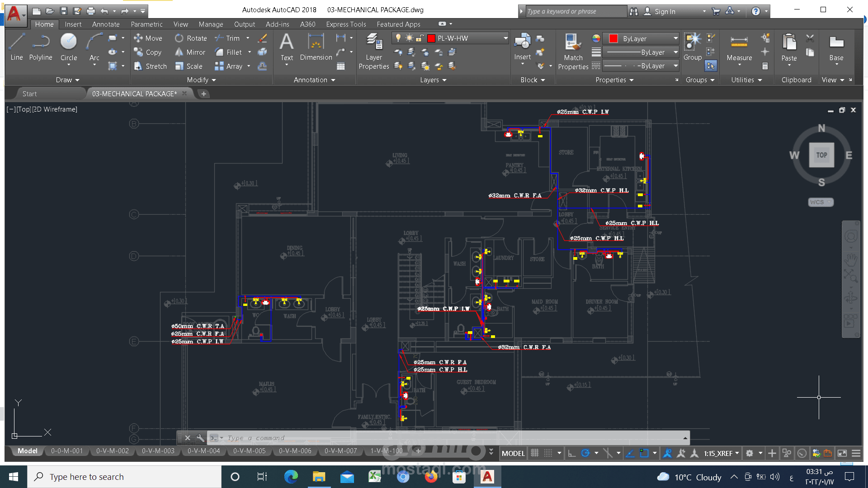This screenshot has height=488, width=868.
Task: Toggle polar tracking in status bar
Action: point(585,453)
